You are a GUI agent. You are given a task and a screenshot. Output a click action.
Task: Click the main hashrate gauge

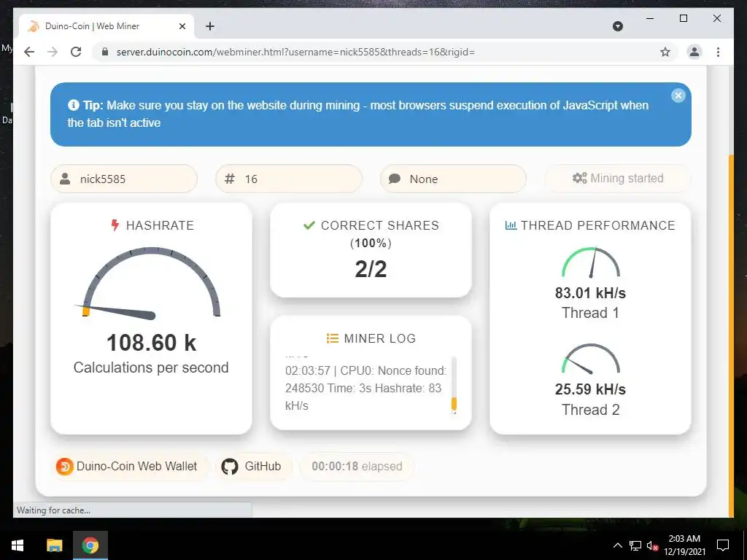[x=150, y=282]
